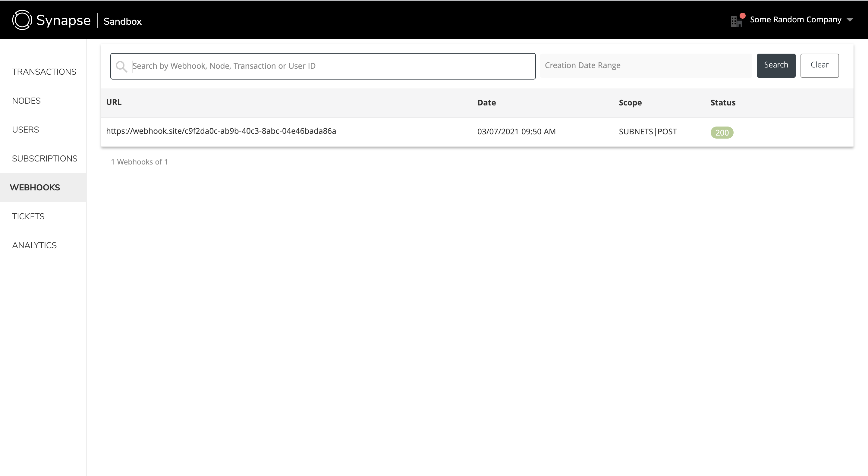The image size is (868, 476).
Task: Click the company building icon with red dot
Action: 737,20
